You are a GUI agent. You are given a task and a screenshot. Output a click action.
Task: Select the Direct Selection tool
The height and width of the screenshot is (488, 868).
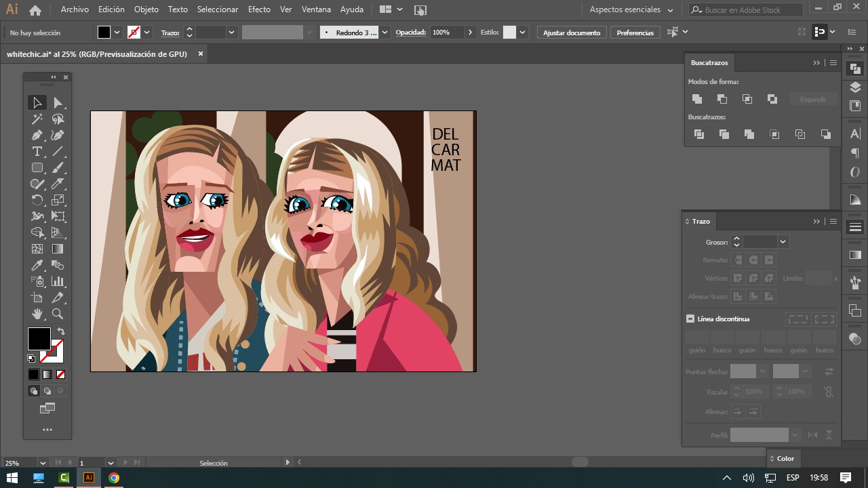[x=58, y=103]
